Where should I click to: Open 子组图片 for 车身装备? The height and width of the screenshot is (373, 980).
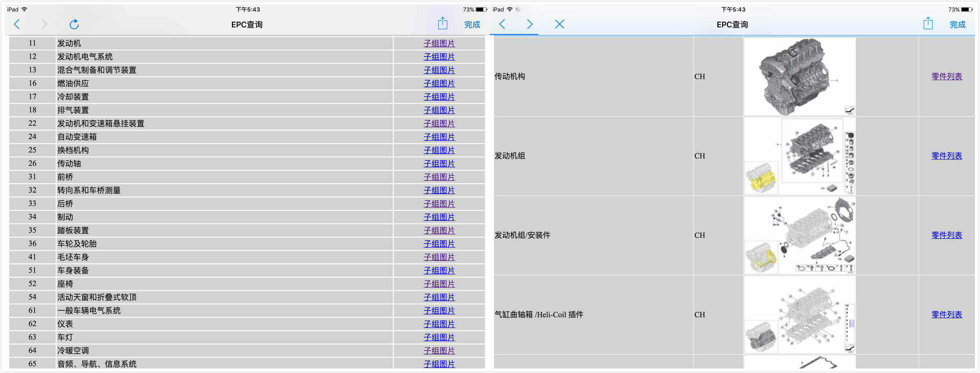(x=439, y=270)
